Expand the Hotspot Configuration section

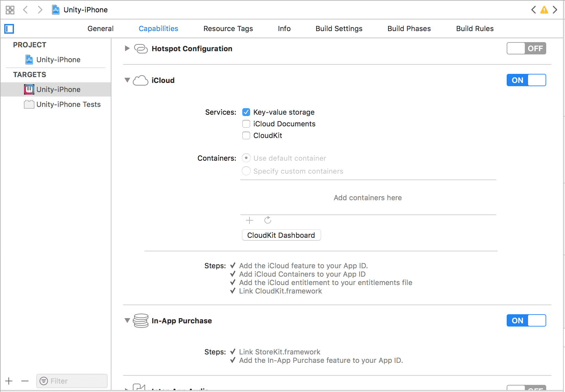(x=127, y=49)
